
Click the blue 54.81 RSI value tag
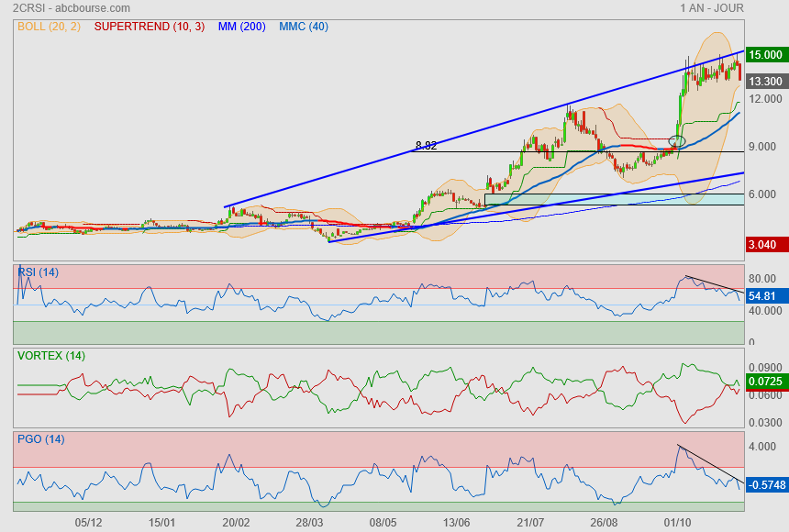pos(763,296)
